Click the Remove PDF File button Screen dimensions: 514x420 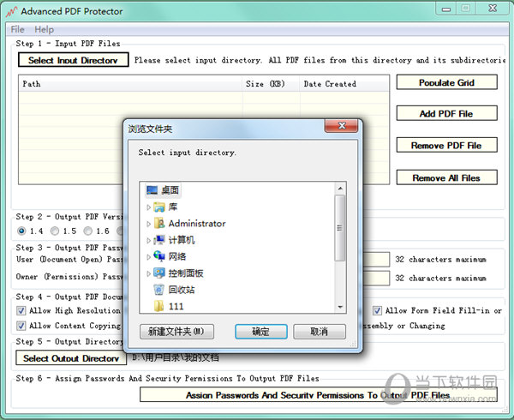pos(446,145)
